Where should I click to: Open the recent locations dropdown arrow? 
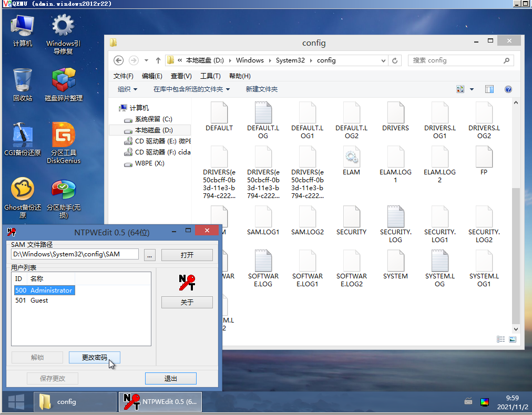pyautogui.click(x=146, y=60)
